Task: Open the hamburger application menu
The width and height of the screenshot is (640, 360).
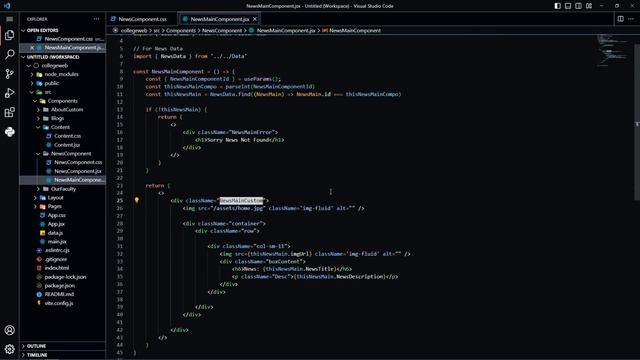Action: 9,19
